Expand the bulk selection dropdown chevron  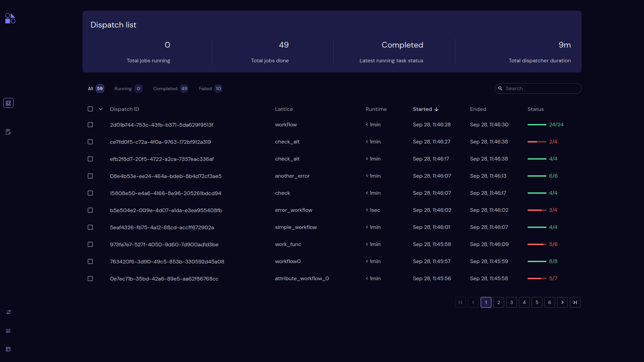click(x=101, y=109)
